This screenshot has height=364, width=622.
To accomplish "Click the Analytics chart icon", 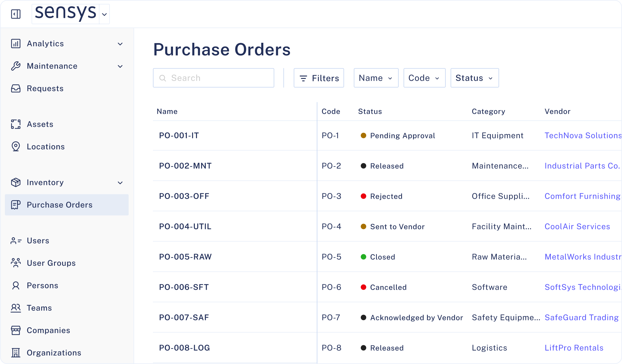I will click(16, 44).
